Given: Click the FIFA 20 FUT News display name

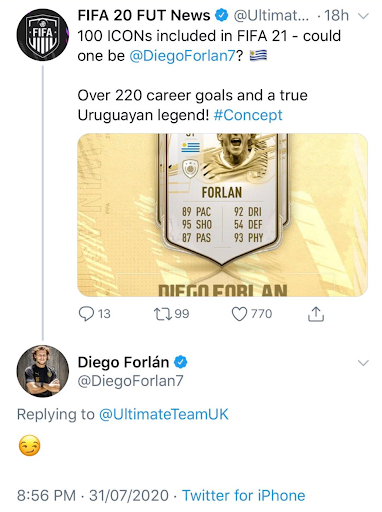Looking at the screenshot, I should [x=144, y=15].
